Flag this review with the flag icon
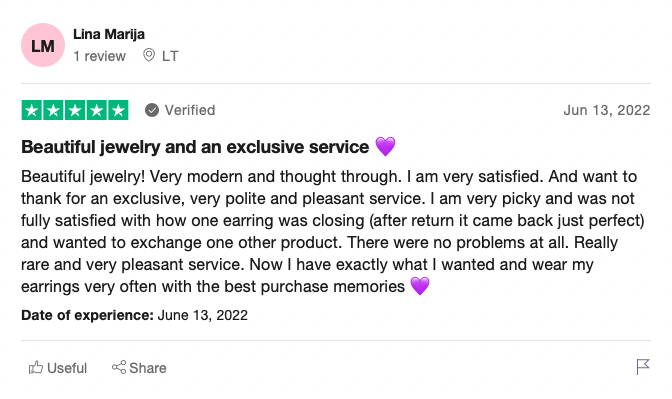Image resolution: width=672 pixels, height=399 pixels. coord(643,367)
